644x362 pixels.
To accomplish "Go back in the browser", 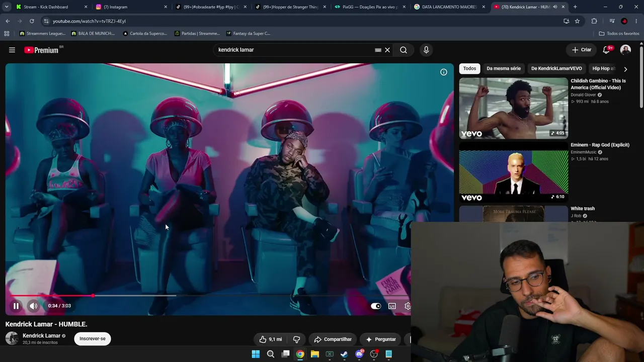I will click(x=8, y=21).
